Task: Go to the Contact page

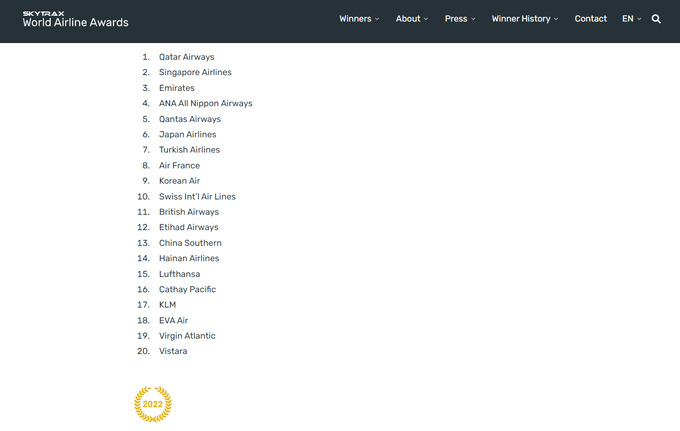Action: point(590,19)
